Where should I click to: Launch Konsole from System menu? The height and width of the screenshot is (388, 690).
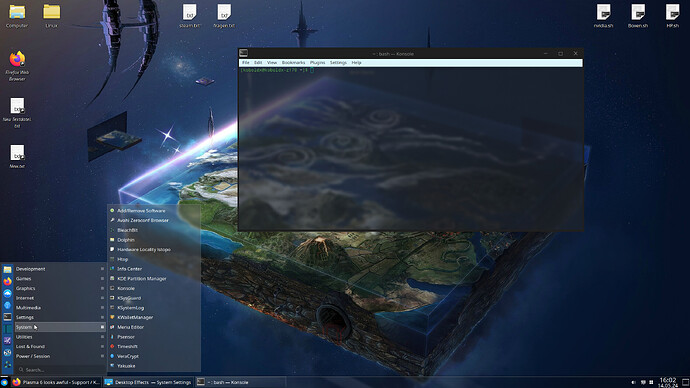coord(154,288)
